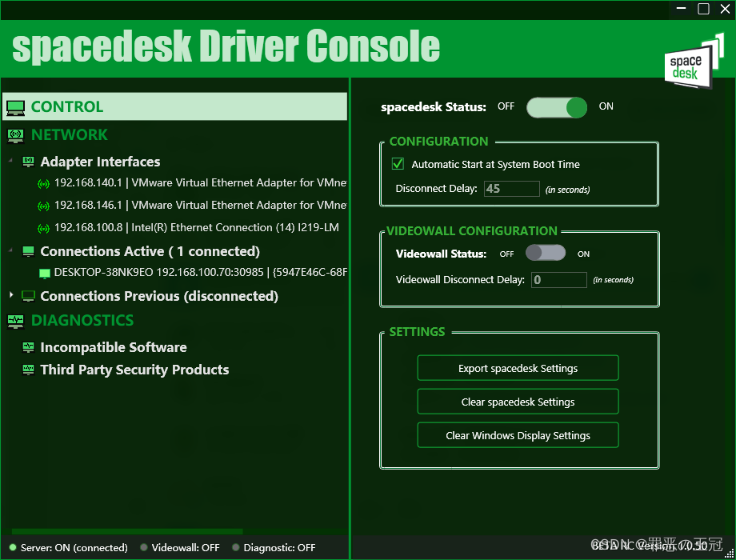Click the Videowall Disconnect Delay field
Image resolution: width=736 pixels, height=560 pixels.
pos(558,280)
